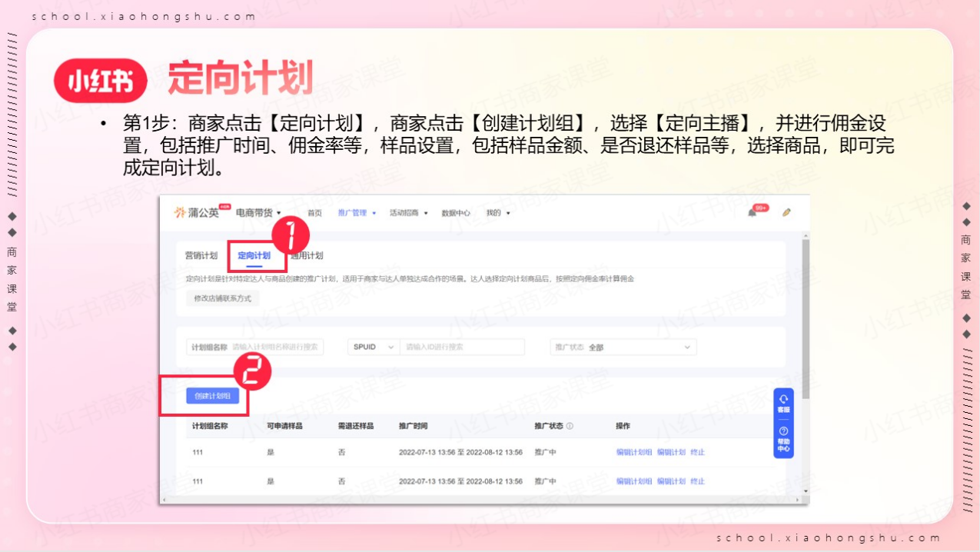The image size is (980, 552).
Task: Click the date range in the second table row
Action: click(460, 481)
